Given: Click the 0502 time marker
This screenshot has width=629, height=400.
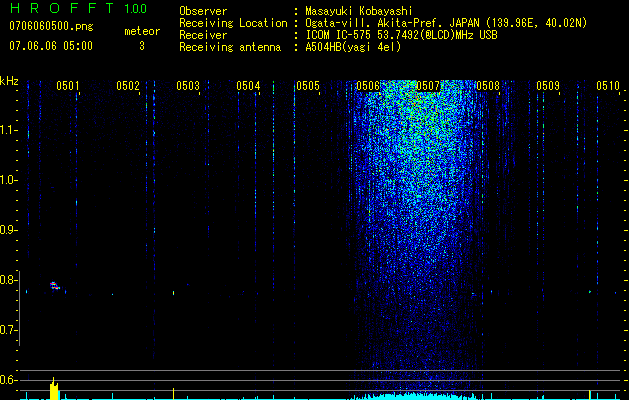Looking at the screenshot, I should 128,86.
